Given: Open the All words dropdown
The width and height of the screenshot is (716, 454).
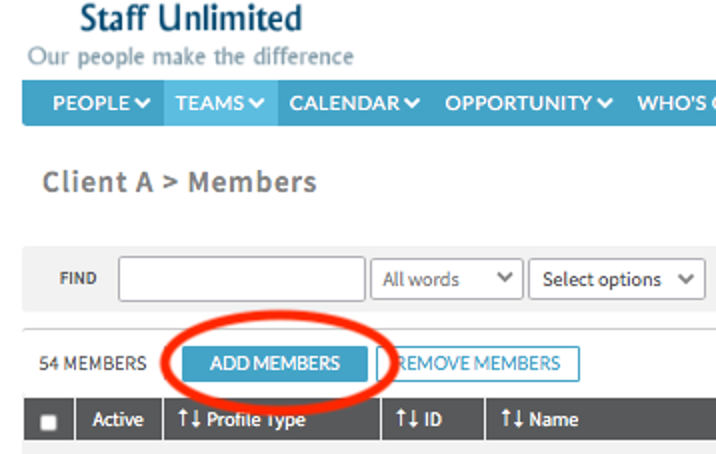Looking at the screenshot, I should coord(447,279).
